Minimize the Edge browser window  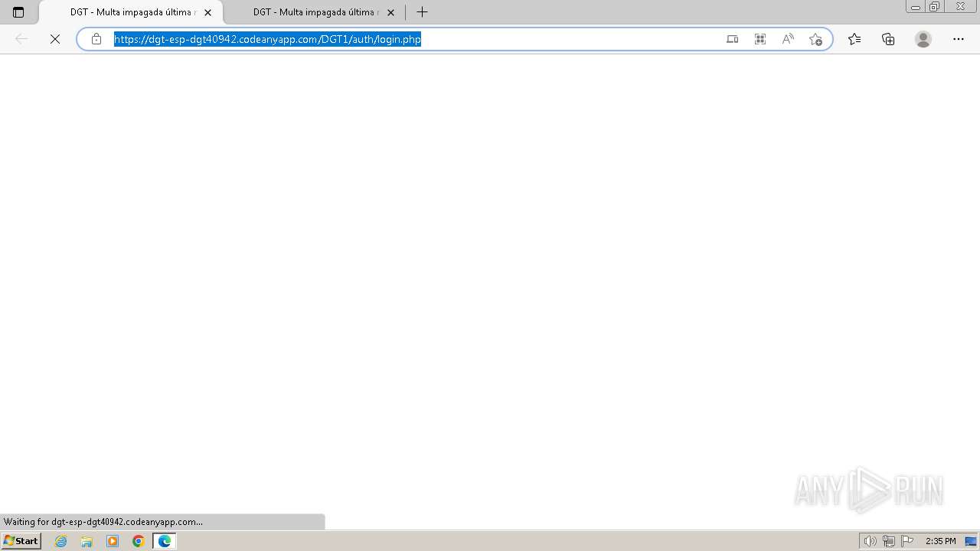tap(915, 7)
